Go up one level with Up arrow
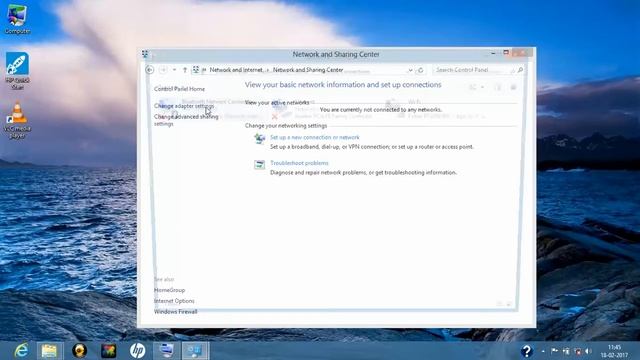Image resolution: width=640 pixels, height=360 pixels. 184,70
